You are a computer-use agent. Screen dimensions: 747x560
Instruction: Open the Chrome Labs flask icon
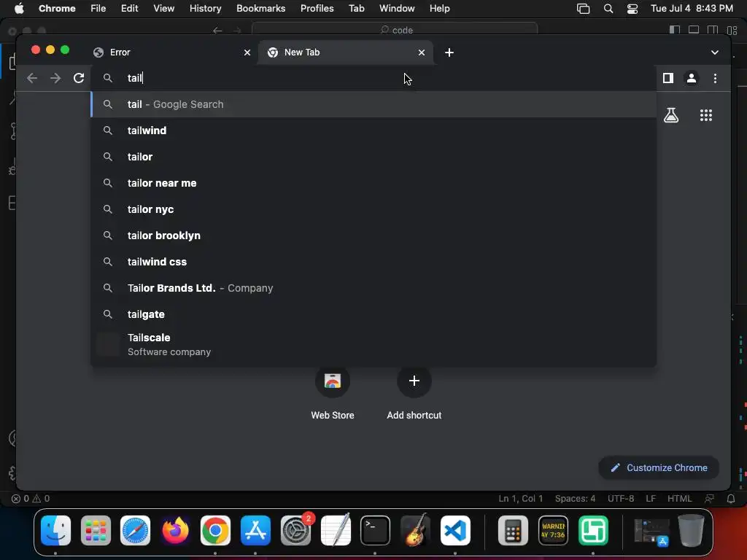(x=671, y=115)
